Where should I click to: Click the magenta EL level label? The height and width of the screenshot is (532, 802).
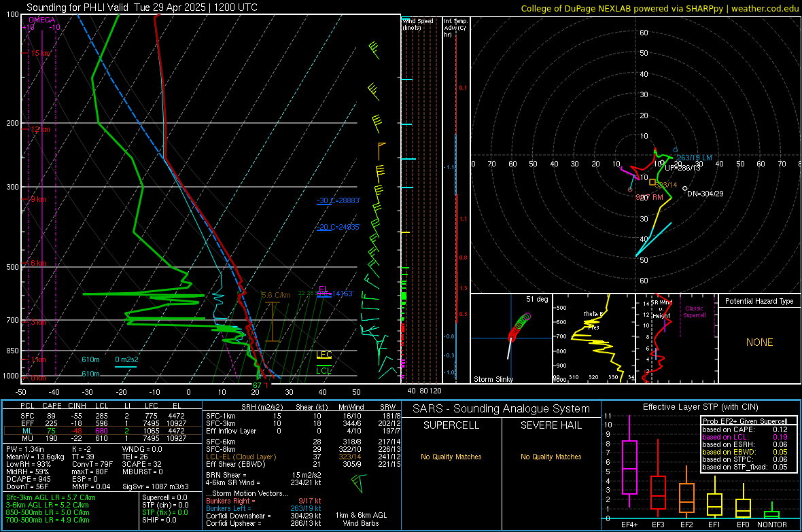coord(324,289)
